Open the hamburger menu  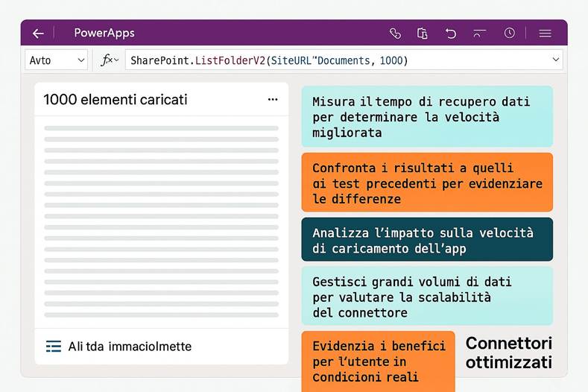coord(545,34)
